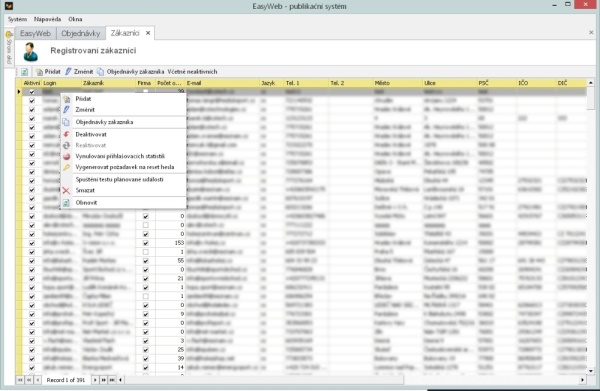
Task: Sort by the Jazyk column header
Action: [272, 83]
